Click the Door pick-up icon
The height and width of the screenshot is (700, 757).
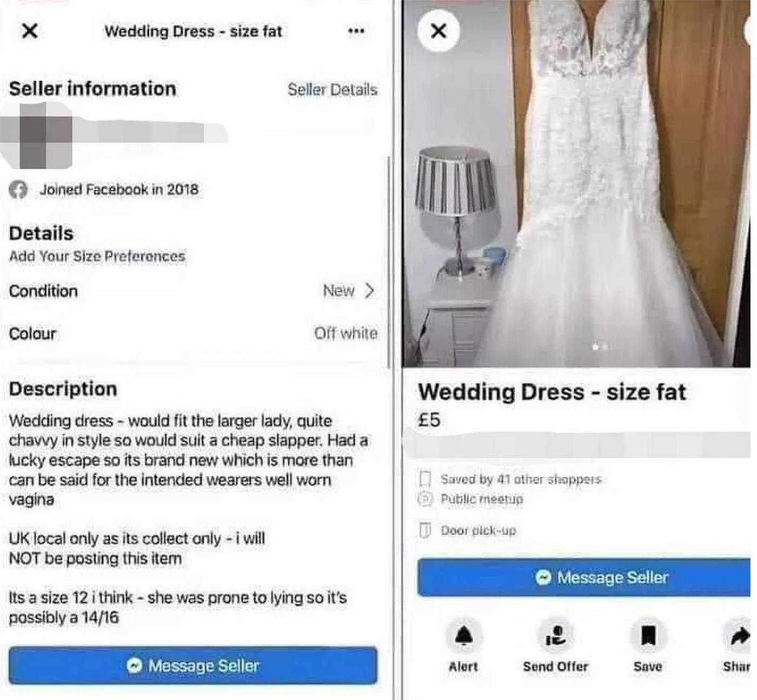click(x=426, y=530)
